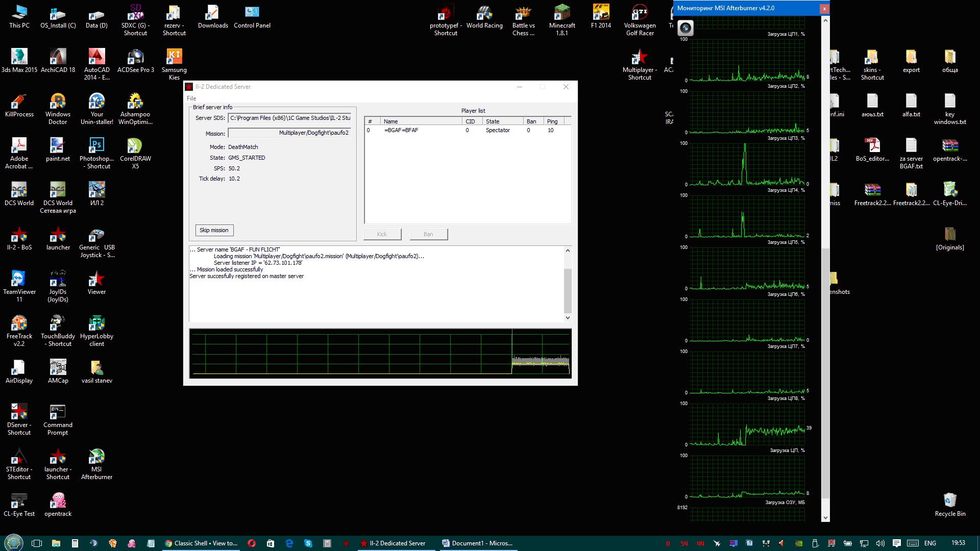This screenshot has height=551, width=980.
Task: Open Opera browser from taskbar
Action: 251,543
